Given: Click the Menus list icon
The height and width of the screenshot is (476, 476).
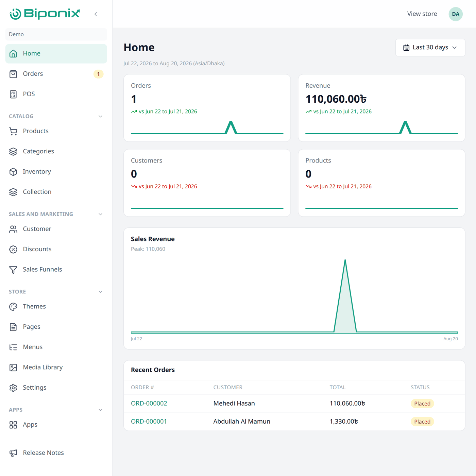Looking at the screenshot, I should 13,347.
